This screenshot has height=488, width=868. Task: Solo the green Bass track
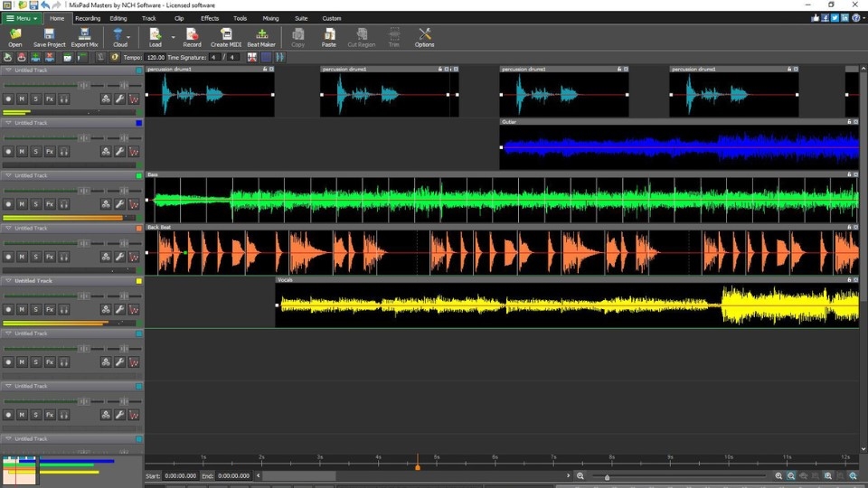(35, 204)
